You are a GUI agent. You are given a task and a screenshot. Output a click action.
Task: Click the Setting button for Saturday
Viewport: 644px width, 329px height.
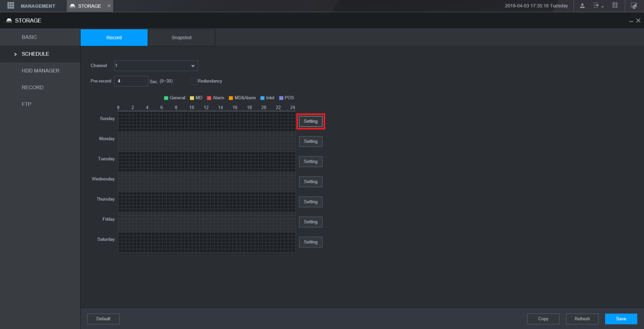[311, 242]
